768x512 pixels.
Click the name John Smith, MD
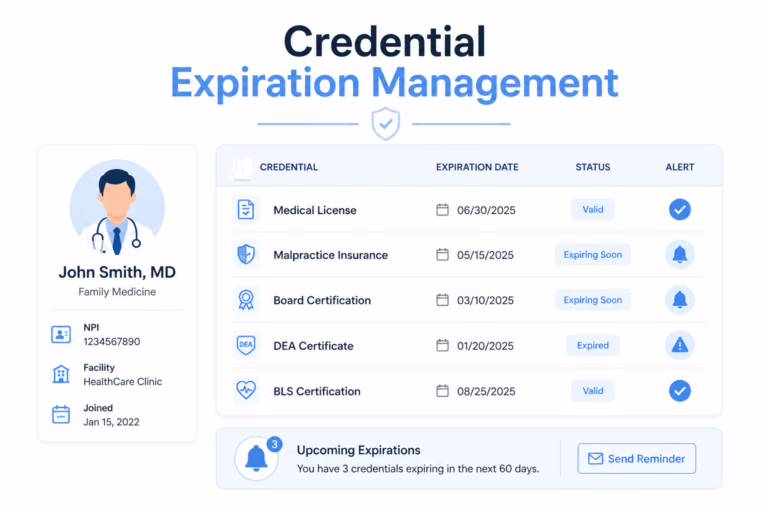pyautogui.click(x=117, y=272)
